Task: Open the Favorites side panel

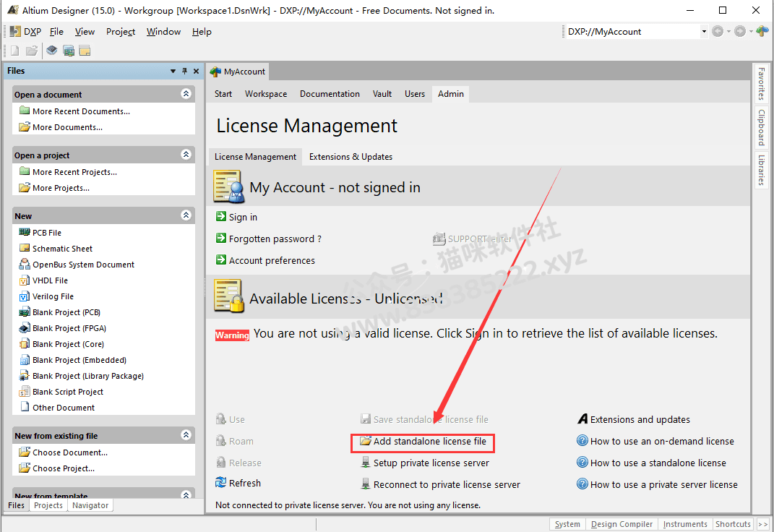Action: click(761, 83)
